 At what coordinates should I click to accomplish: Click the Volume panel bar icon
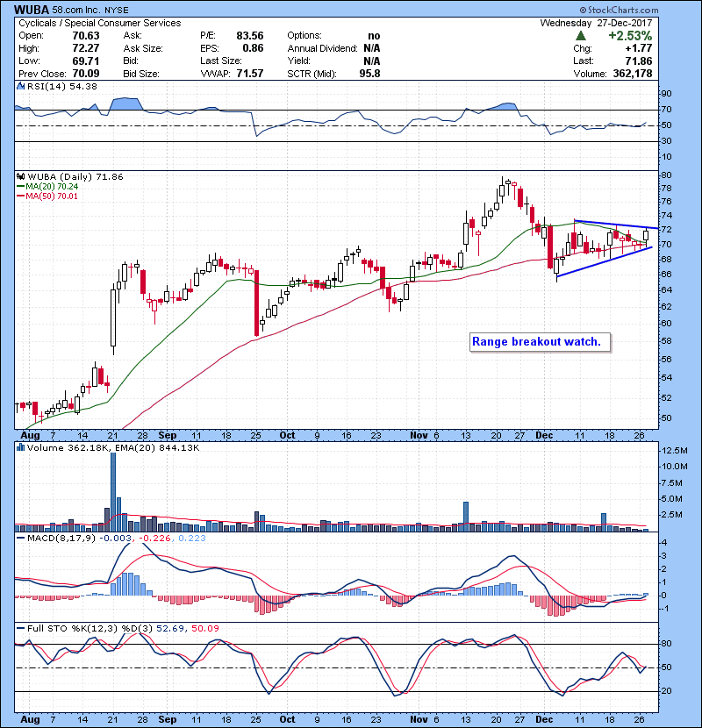click(x=20, y=448)
